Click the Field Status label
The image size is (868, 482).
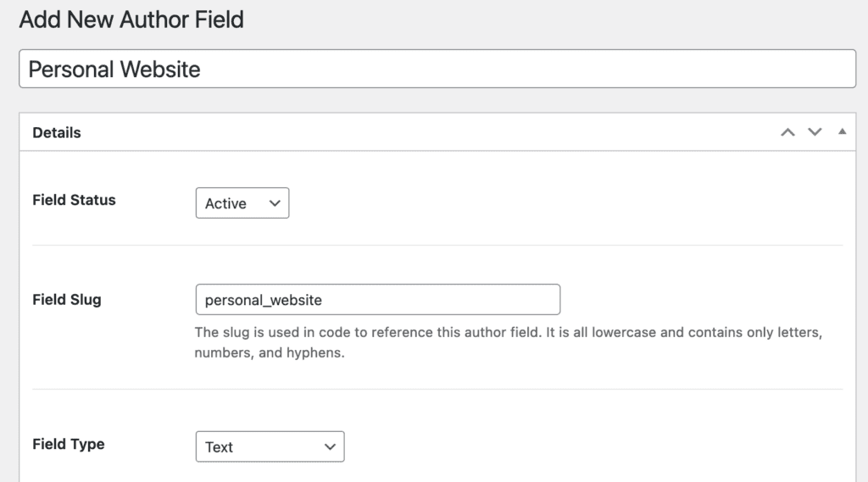click(x=74, y=200)
